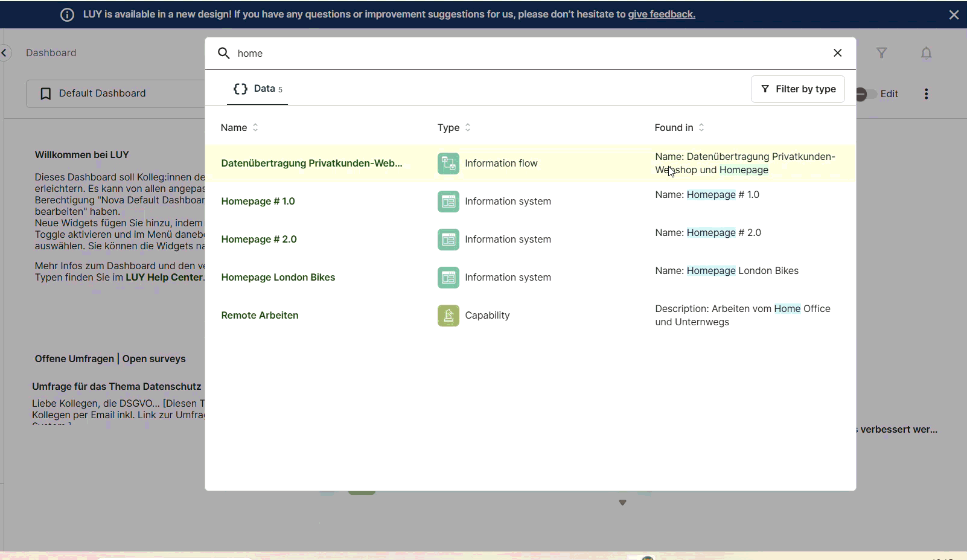Click the Information flow type icon
The width and height of the screenshot is (967, 560).
pos(448,164)
